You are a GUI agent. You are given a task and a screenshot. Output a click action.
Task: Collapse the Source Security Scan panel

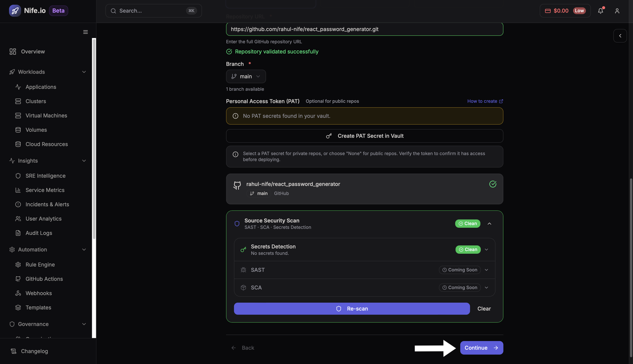click(x=490, y=223)
